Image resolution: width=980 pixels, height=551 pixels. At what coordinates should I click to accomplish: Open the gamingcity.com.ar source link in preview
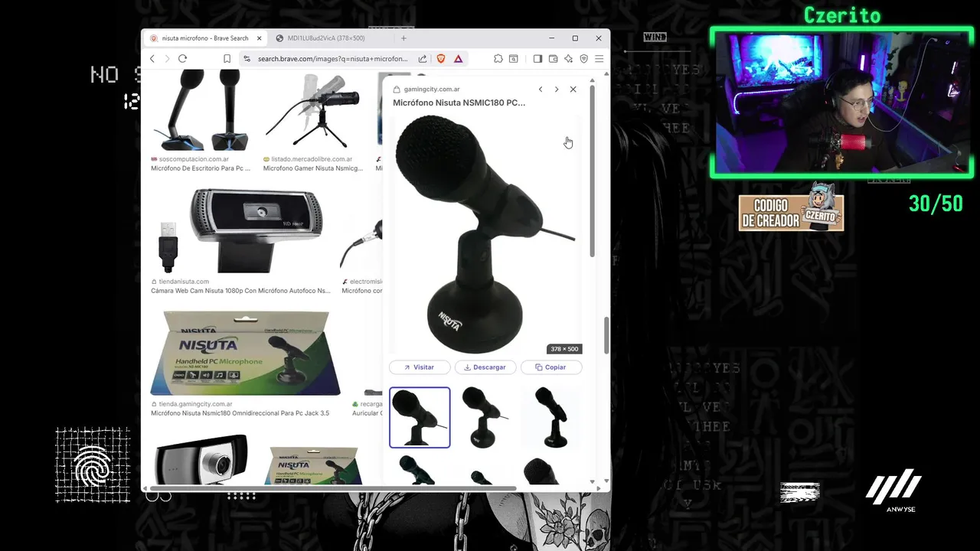pos(432,90)
